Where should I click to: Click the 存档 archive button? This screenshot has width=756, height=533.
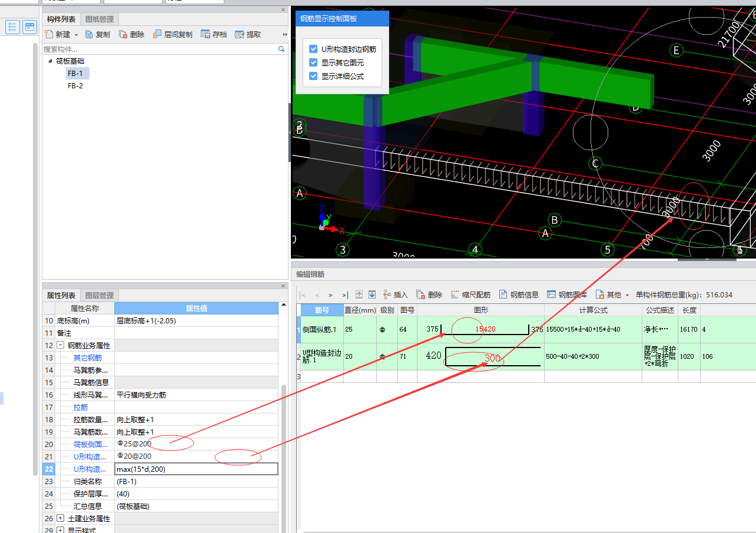(x=214, y=35)
